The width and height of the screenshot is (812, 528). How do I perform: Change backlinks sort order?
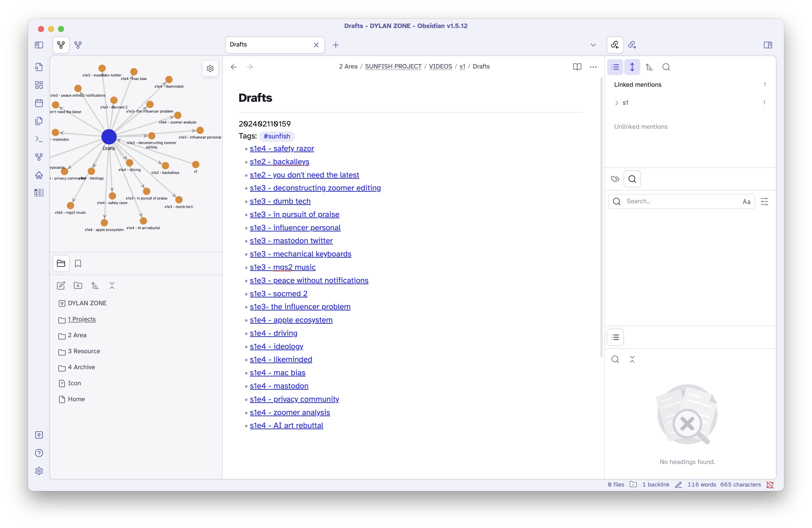tap(649, 67)
